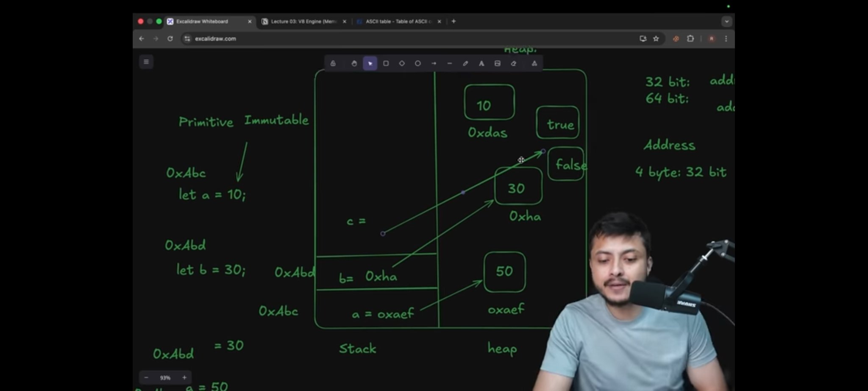Viewport: 868px width, 391px height.
Task: Open the Extensions puzzle menu
Action: tap(690, 39)
